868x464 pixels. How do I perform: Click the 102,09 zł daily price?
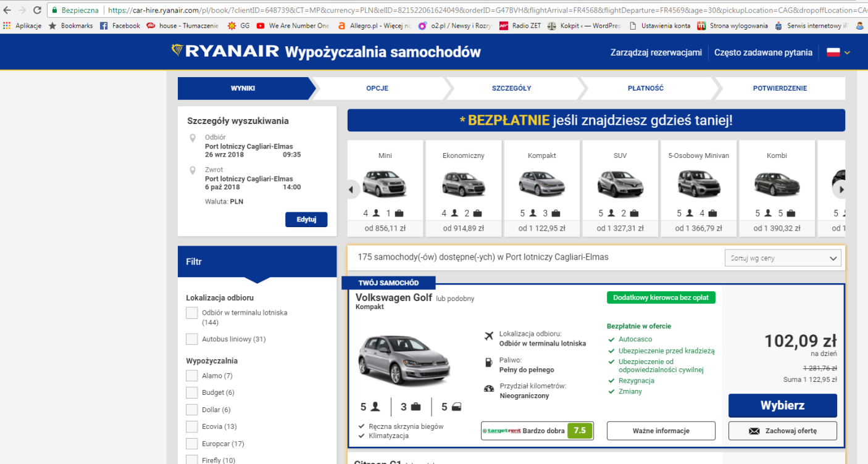click(x=800, y=341)
